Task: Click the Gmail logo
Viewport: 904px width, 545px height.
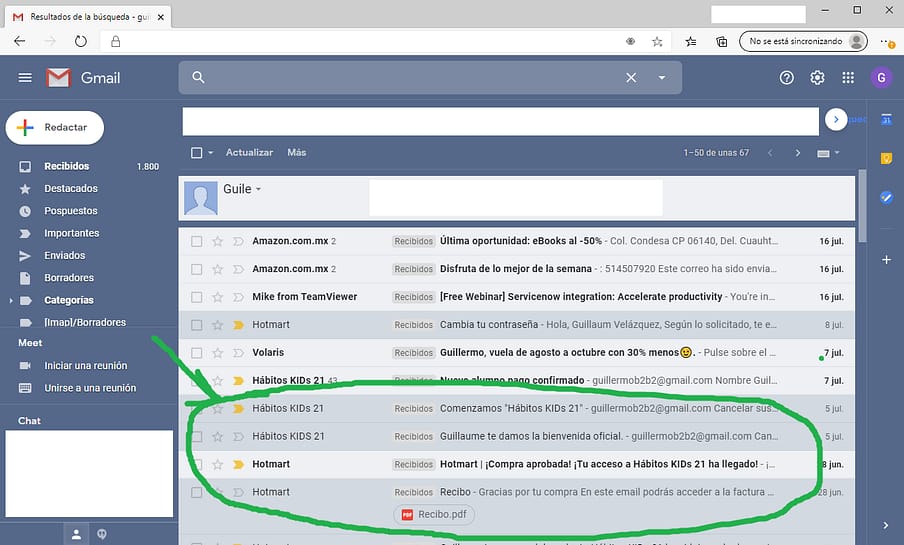Action: tap(83, 77)
